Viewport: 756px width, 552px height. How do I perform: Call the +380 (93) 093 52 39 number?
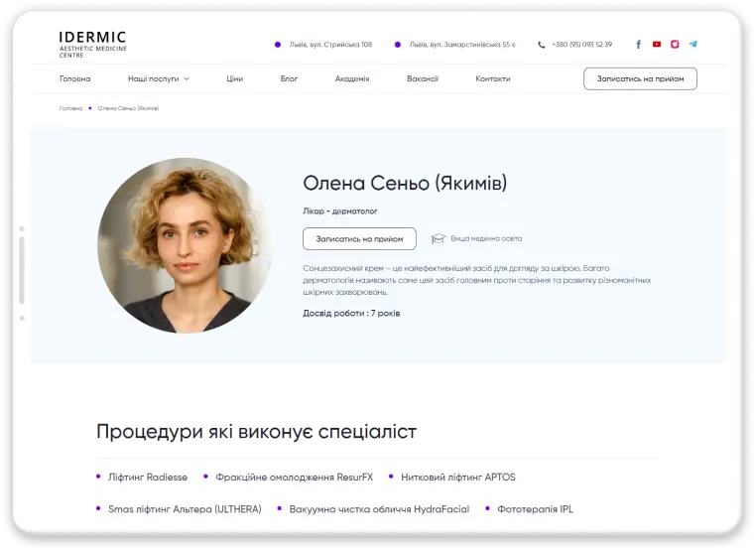581,45
